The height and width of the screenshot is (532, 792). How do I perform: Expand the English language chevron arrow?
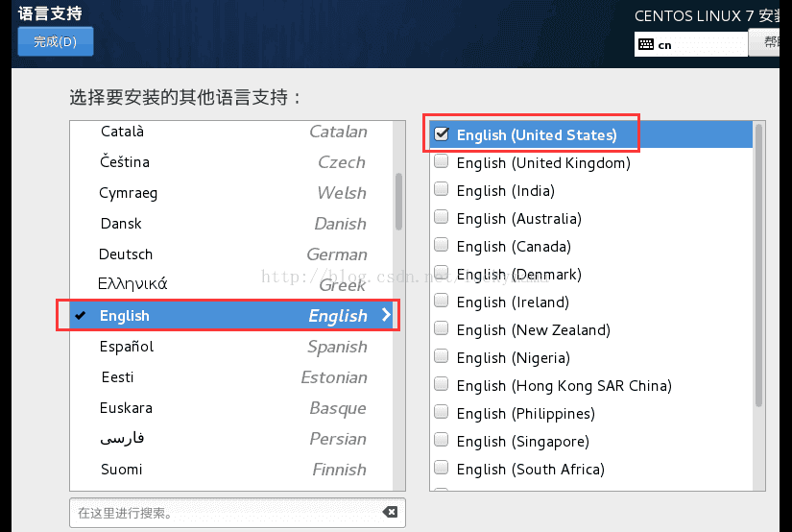387,315
